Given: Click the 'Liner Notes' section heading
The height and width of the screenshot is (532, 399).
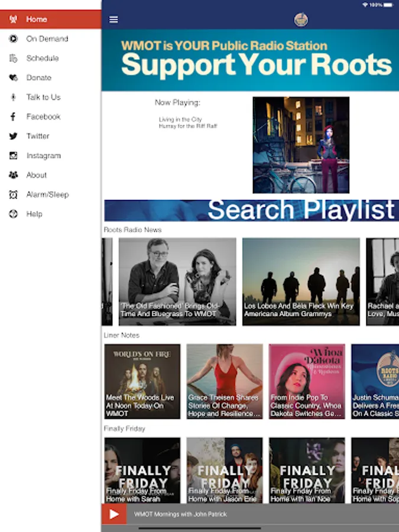Looking at the screenshot, I should tap(121, 335).
